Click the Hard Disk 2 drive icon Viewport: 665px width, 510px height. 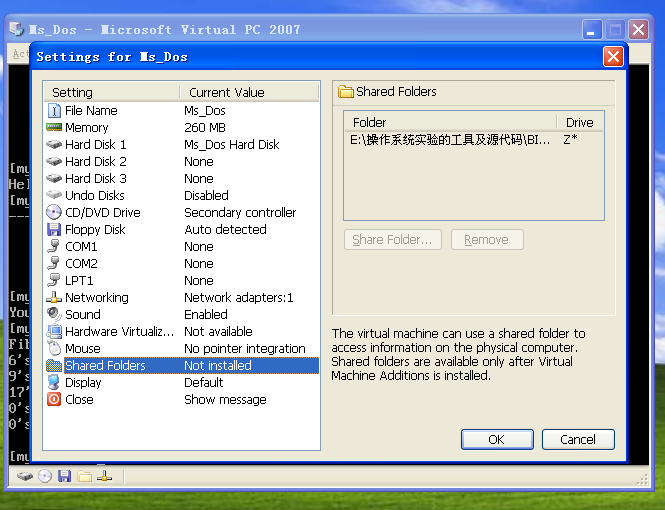tap(54, 162)
